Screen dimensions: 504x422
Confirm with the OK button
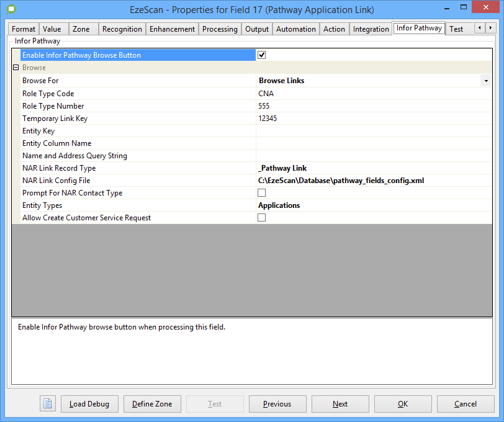point(402,404)
